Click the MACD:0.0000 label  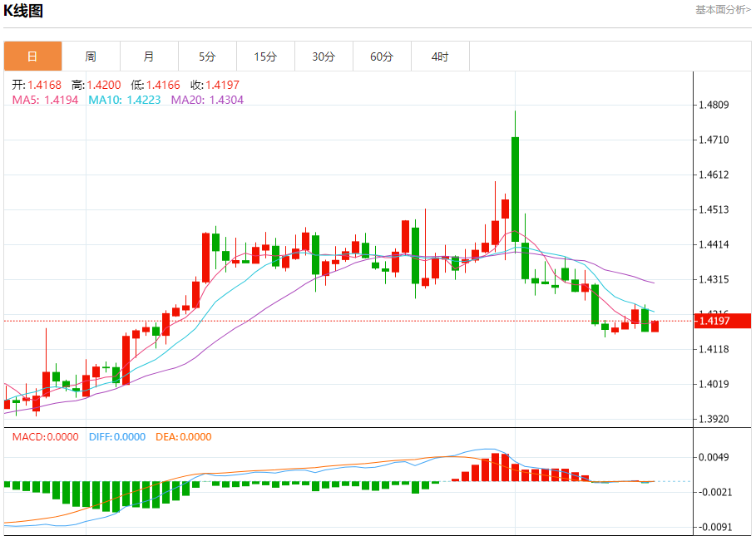[x=45, y=437]
